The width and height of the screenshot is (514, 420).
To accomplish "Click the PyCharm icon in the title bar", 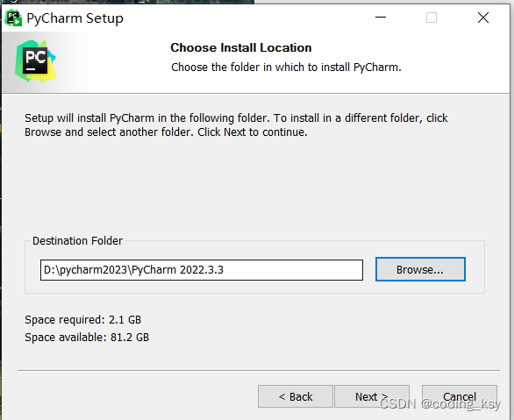I will (13, 18).
